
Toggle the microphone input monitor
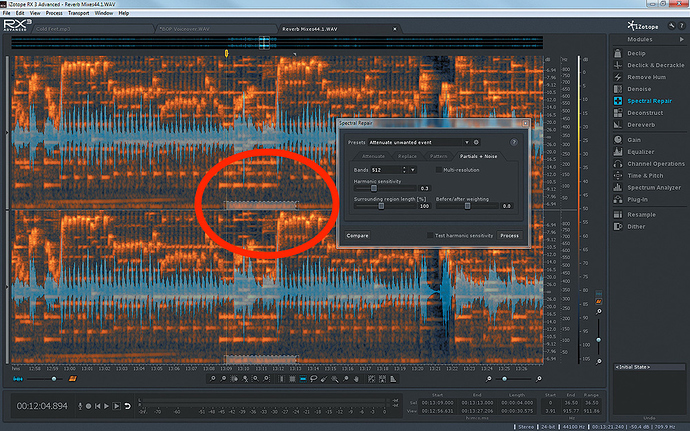pos(80,406)
